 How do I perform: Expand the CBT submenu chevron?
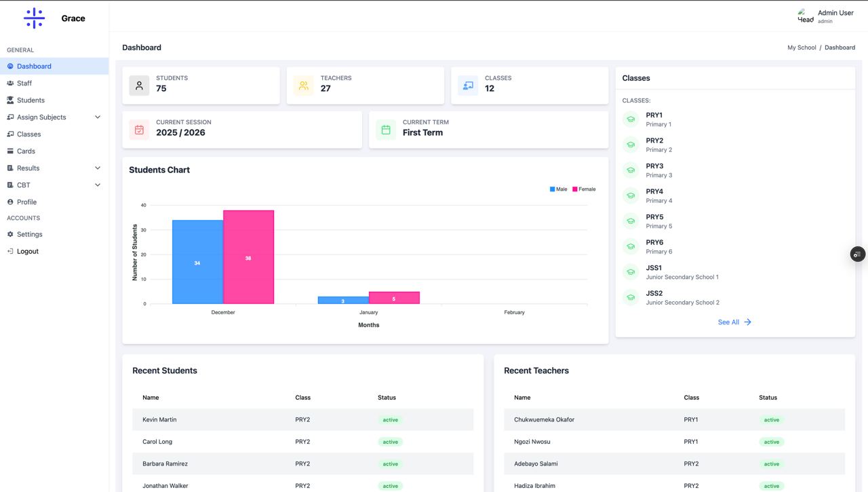click(x=98, y=185)
